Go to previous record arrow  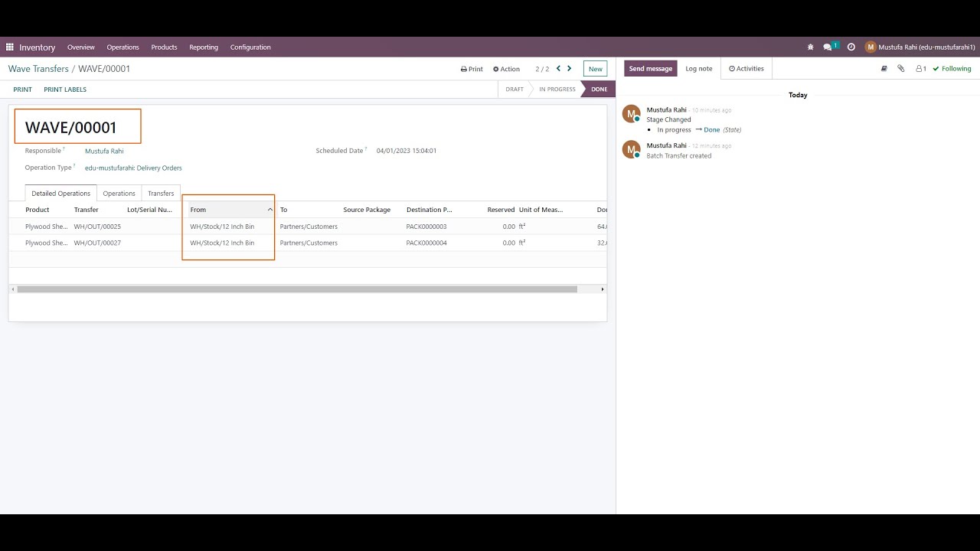[x=558, y=68]
